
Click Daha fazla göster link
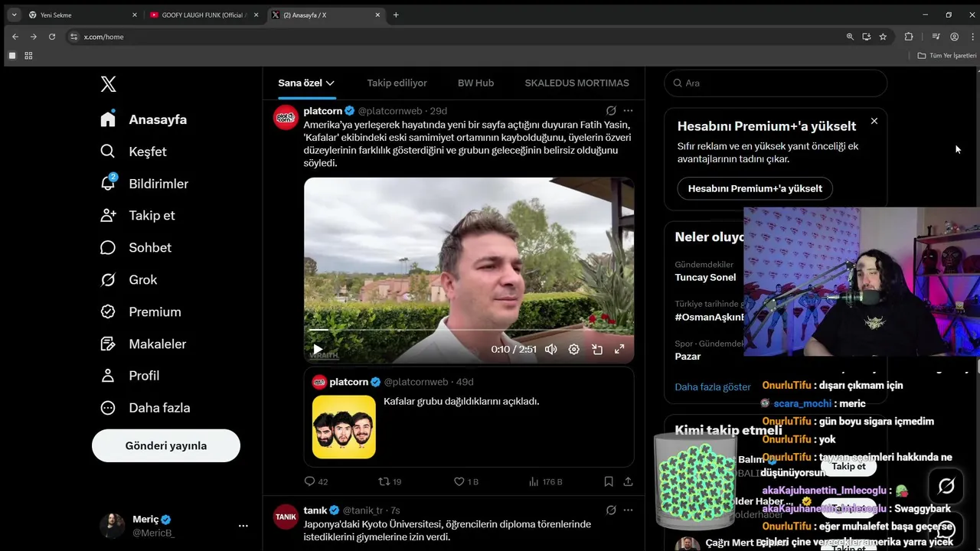tap(713, 387)
